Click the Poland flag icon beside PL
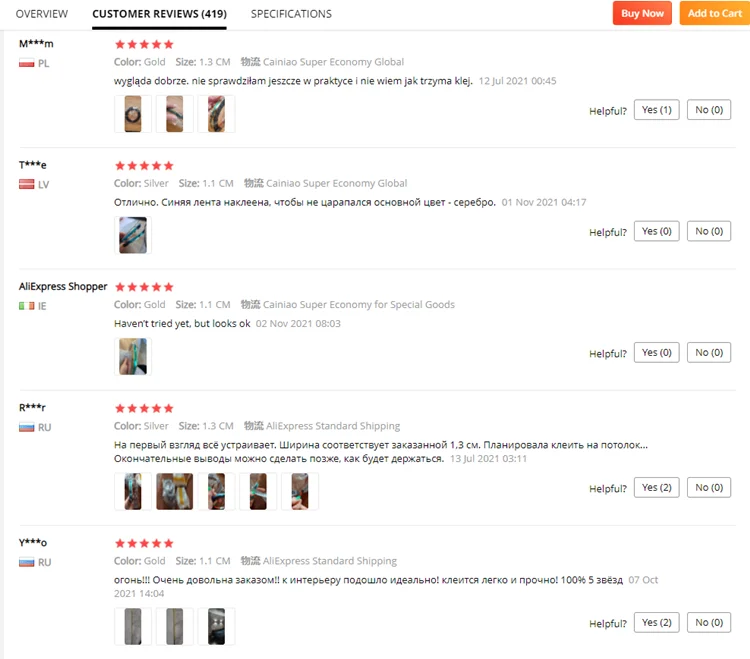This screenshot has height=659, width=750. [x=26, y=63]
